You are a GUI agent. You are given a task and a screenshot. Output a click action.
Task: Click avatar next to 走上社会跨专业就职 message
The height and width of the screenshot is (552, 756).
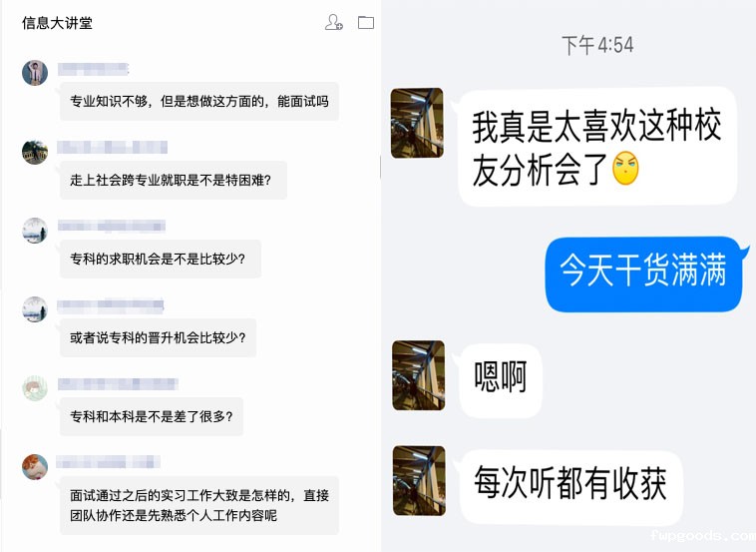tap(35, 152)
